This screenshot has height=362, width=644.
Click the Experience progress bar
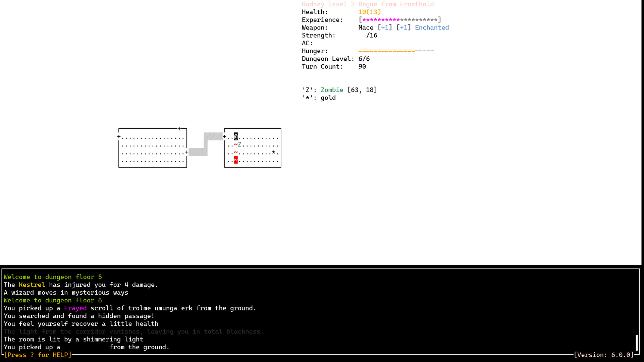tap(400, 20)
